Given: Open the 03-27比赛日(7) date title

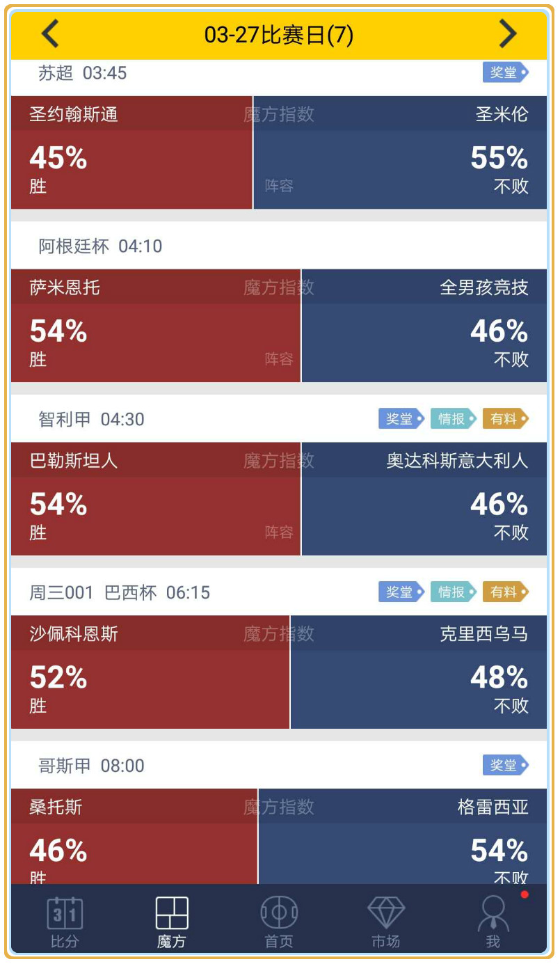Looking at the screenshot, I should coord(279,34).
